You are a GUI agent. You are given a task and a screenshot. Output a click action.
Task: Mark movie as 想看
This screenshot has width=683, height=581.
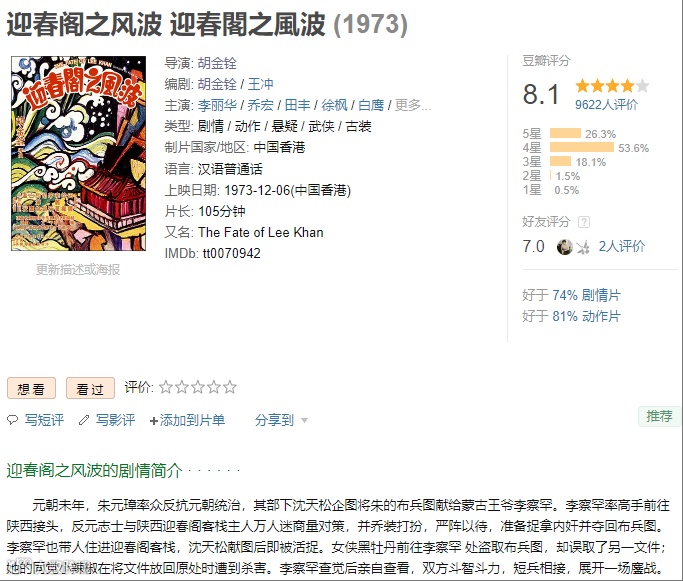[31, 388]
